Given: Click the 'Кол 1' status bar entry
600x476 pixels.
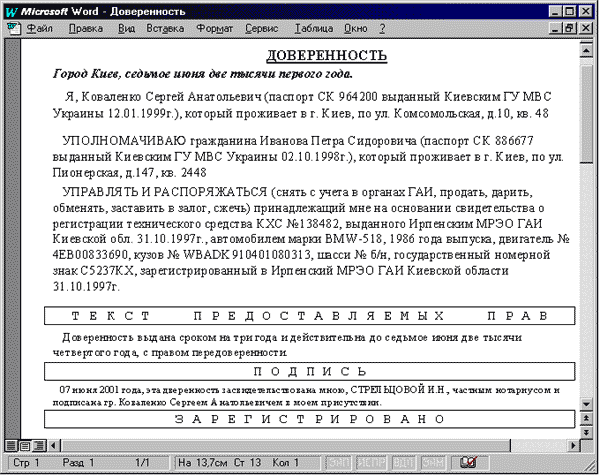Looking at the screenshot, I should 285,463.
